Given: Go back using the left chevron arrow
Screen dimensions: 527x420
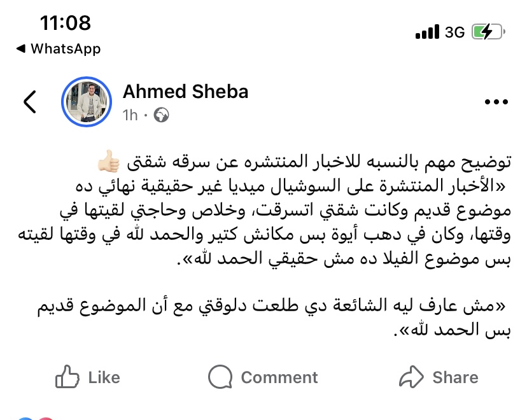Looking at the screenshot, I should point(29,101).
